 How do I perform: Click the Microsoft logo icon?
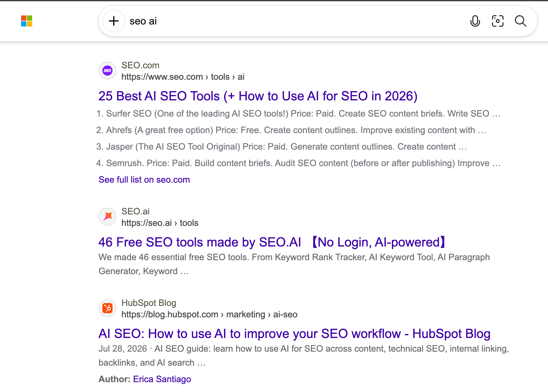[27, 21]
